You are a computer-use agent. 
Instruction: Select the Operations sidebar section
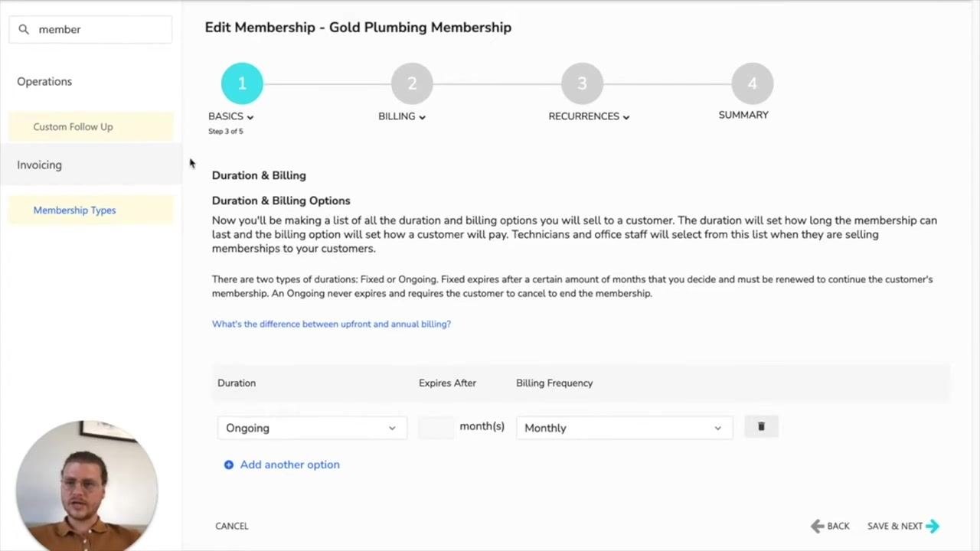[x=44, y=81]
